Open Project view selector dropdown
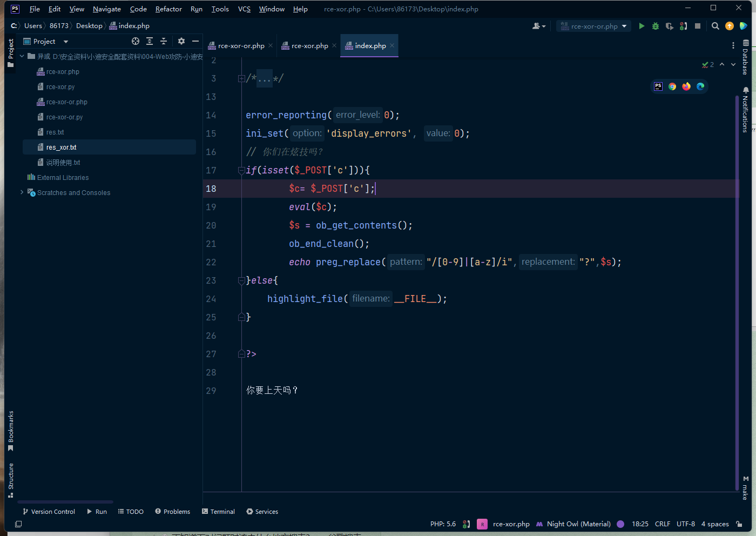Screen dimensions: 756x536 (46, 41)
